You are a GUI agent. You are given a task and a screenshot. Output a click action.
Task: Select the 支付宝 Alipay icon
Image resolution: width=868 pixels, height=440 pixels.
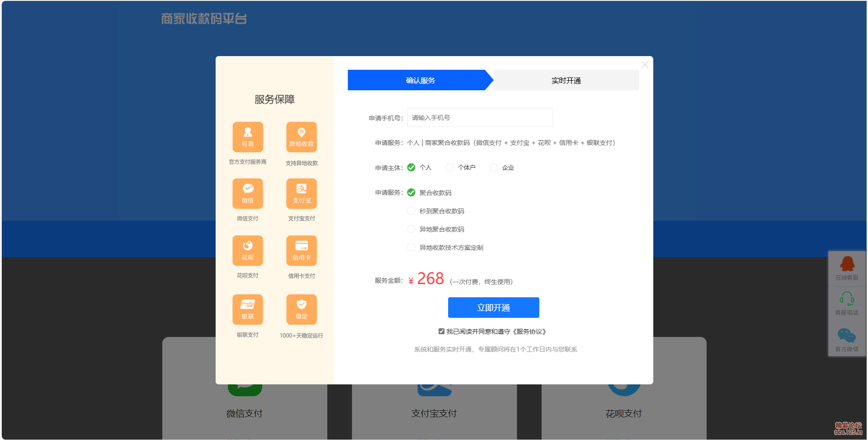pyautogui.click(x=301, y=193)
